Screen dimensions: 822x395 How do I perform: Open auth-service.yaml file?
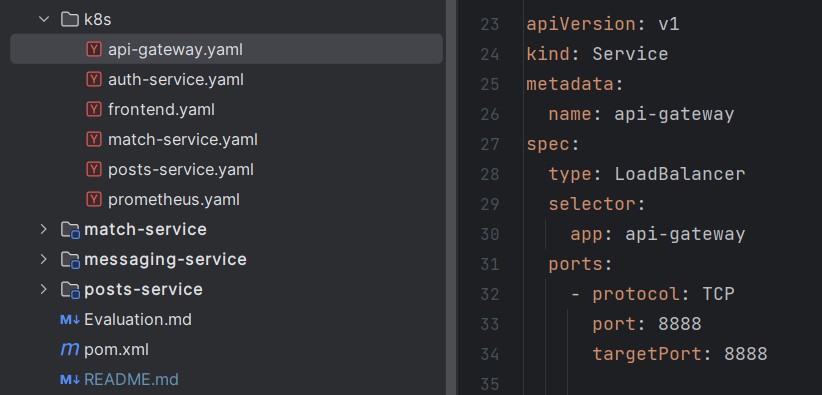pyautogui.click(x=176, y=80)
